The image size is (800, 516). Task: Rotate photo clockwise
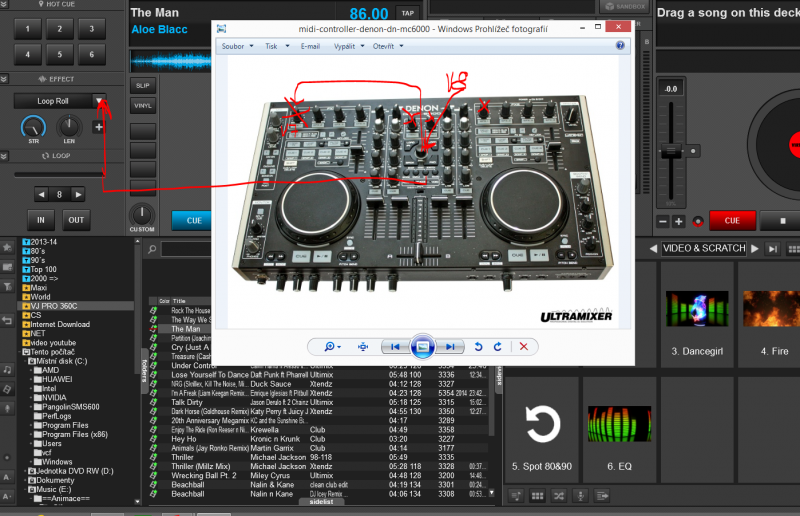point(498,347)
